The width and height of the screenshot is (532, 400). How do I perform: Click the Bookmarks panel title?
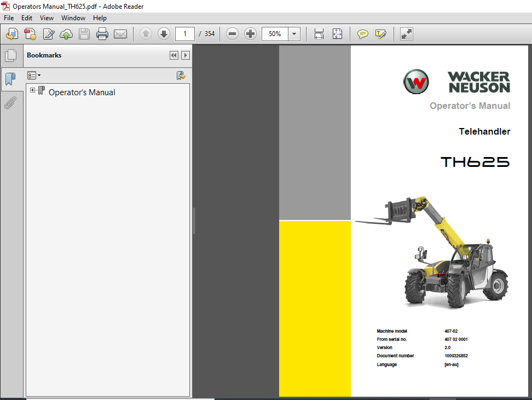pos(44,55)
